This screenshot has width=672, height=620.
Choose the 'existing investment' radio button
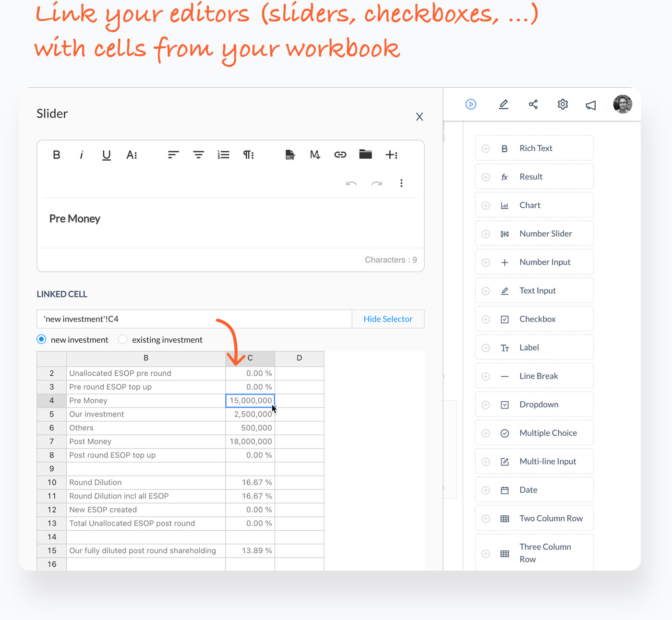(122, 339)
